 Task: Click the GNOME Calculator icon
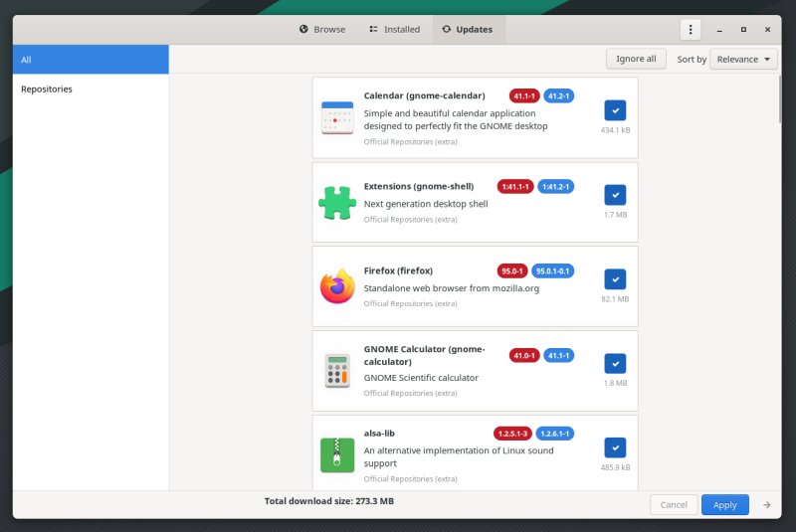(x=337, y=371)
